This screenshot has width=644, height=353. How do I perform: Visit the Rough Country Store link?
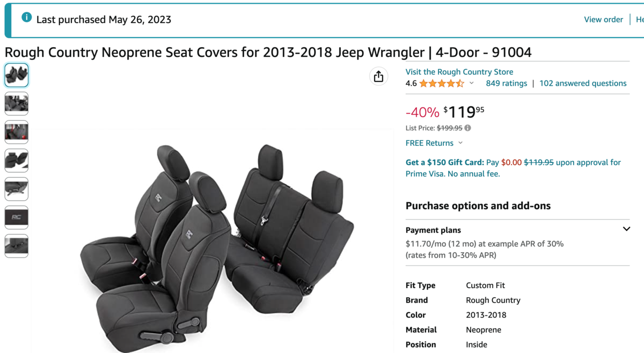click(x=459, y=72)
